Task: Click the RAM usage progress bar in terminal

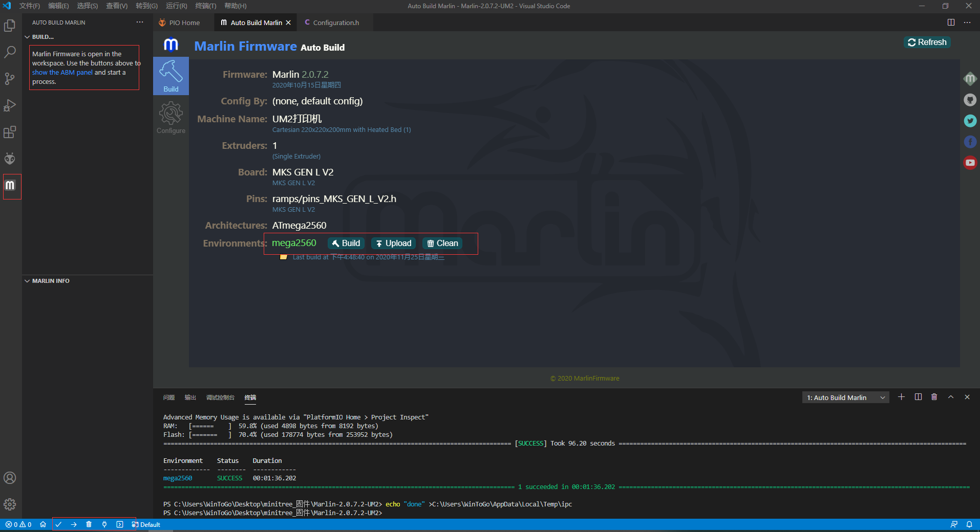Action: 210,426
